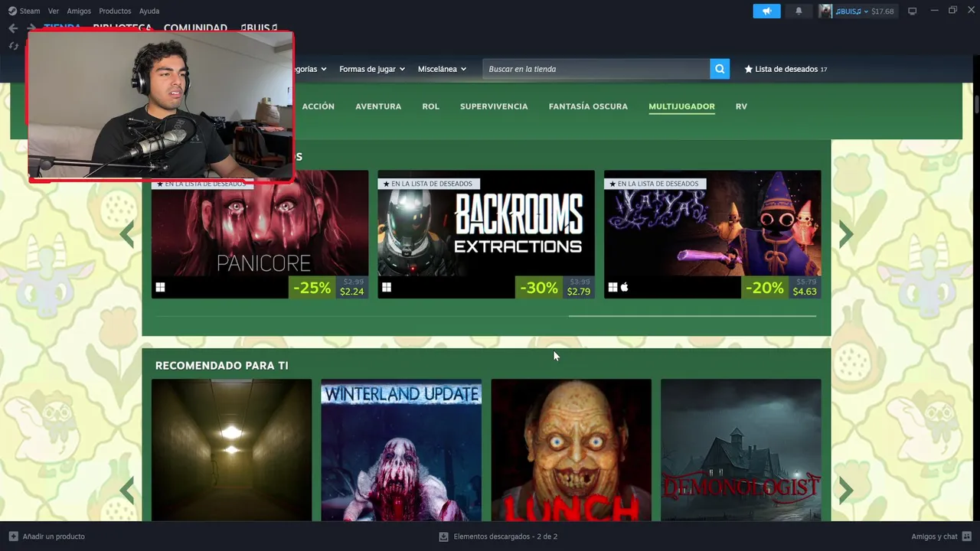This screenshot has width=980, height=551.
Task: Click left arrow of Recomendado para ti
Action: 127,491
